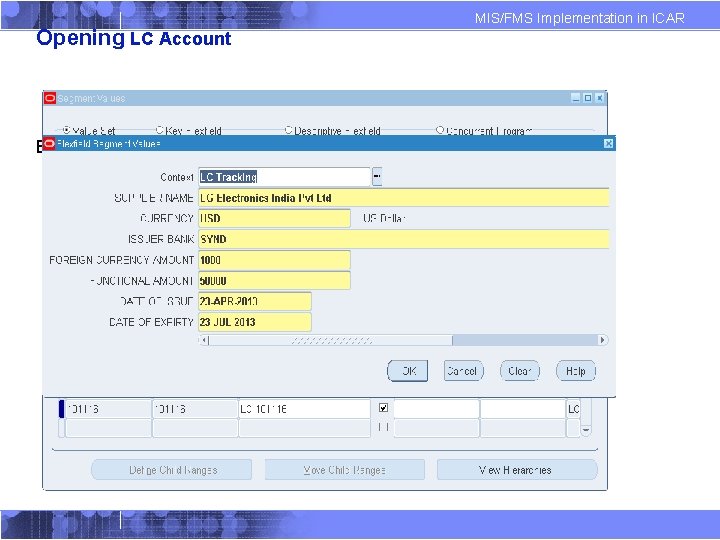Screen dimensions: 720x540
Task: Click the Context field showing LC Tracking
Action: (284, 177)
